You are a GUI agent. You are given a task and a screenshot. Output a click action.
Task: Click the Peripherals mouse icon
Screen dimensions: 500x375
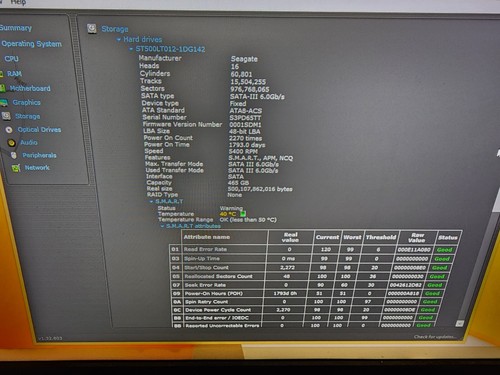[x=14, y=155]
